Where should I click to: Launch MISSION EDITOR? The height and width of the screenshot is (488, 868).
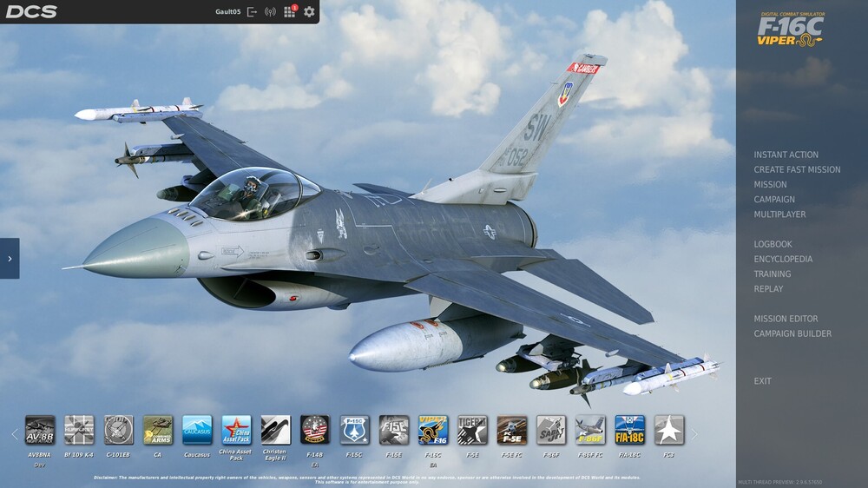(x=786, y=319)
